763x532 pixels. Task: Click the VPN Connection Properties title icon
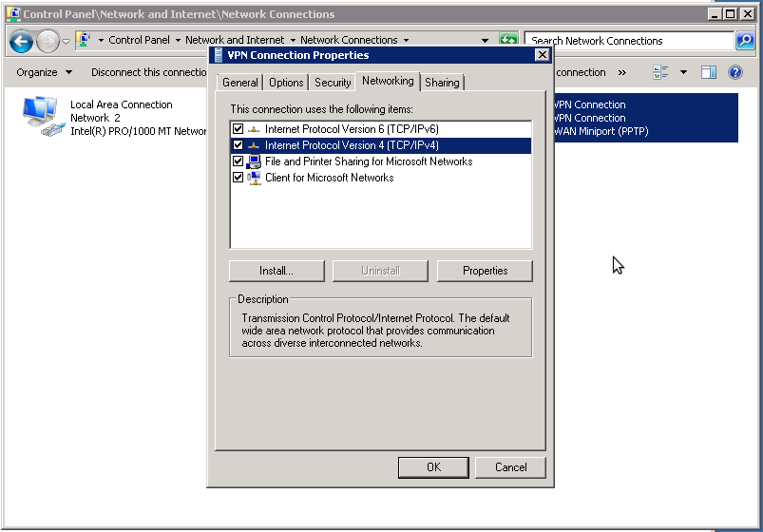tap(219, 55)
